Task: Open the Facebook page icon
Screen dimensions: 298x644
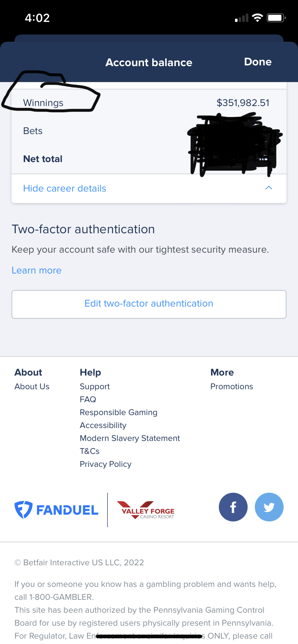Action: point(233,507)
